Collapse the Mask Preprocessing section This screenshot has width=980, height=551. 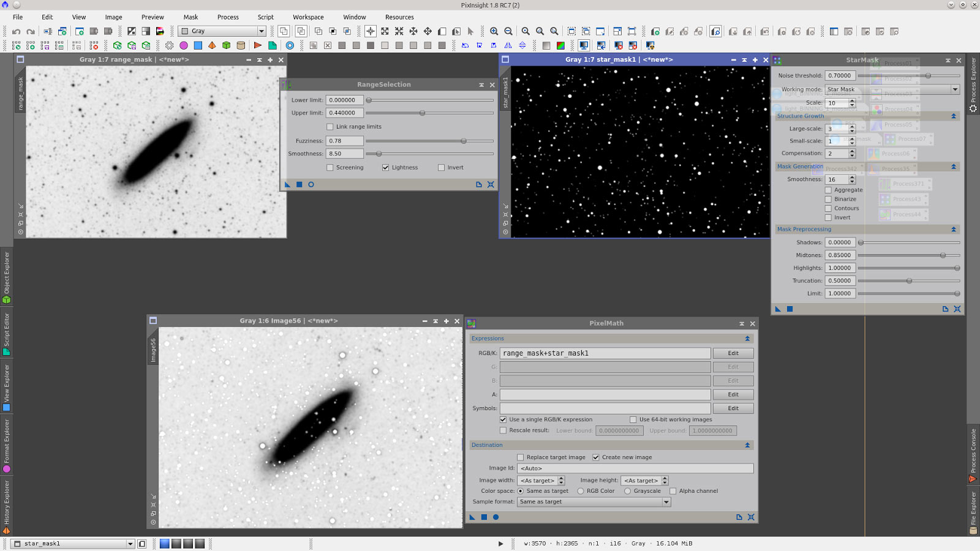point(953,230)
